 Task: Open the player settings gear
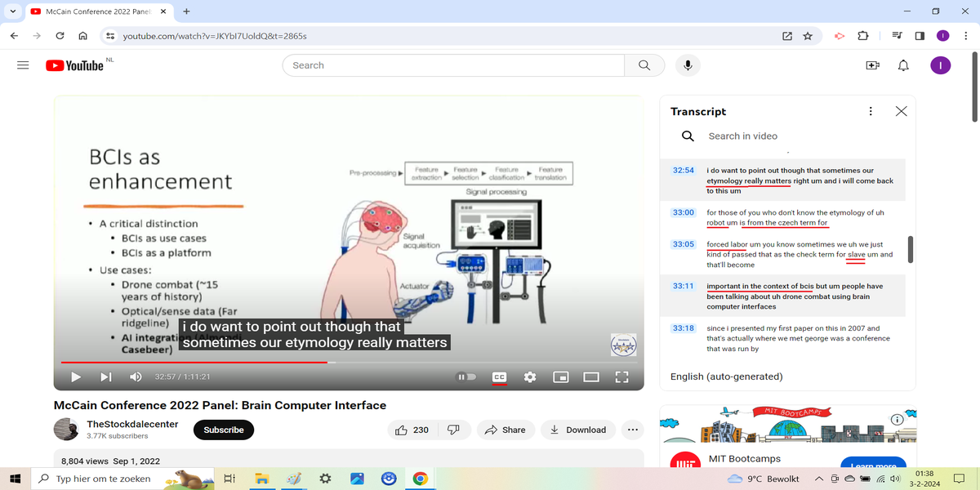(530, 376)
